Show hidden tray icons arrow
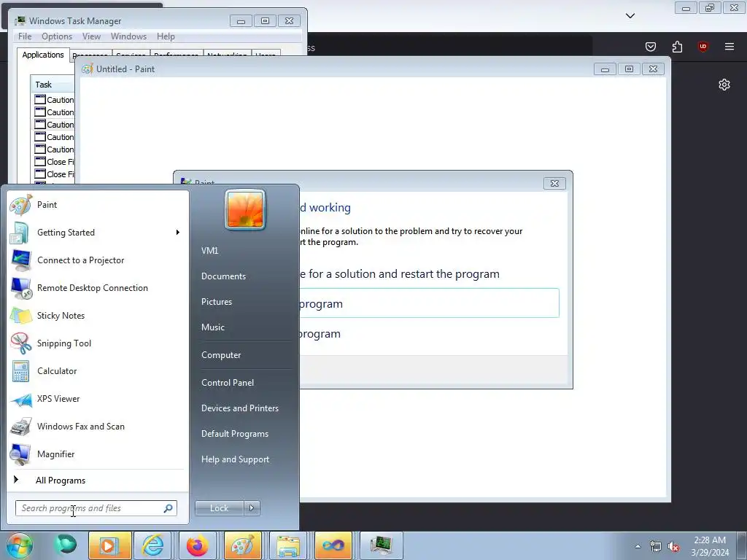 [x=638, y=546]
